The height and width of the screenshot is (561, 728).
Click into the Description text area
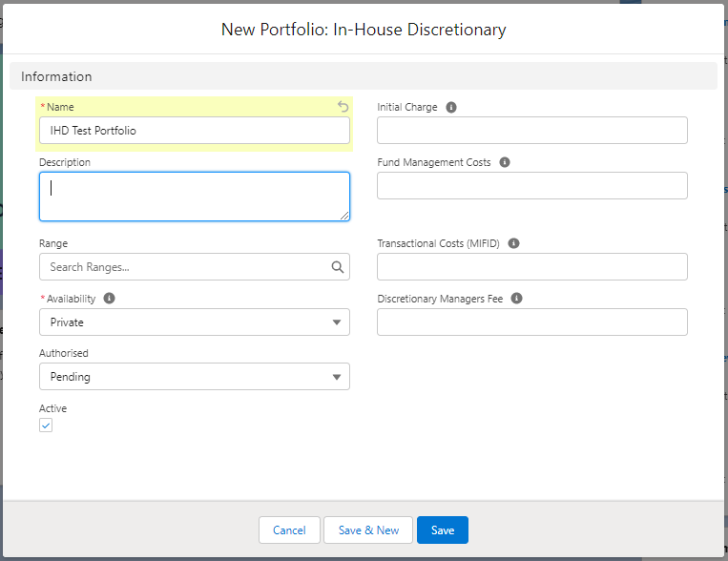pos(195,197)
